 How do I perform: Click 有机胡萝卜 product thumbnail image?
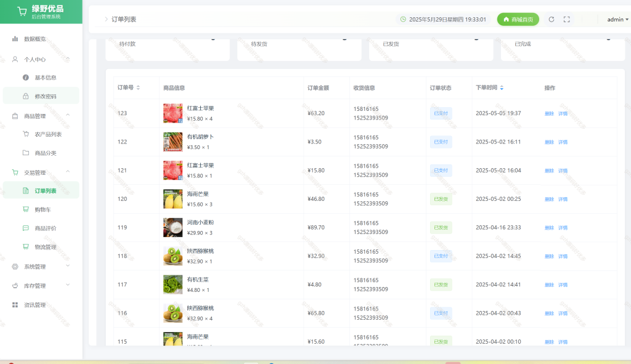coord(173,142)
